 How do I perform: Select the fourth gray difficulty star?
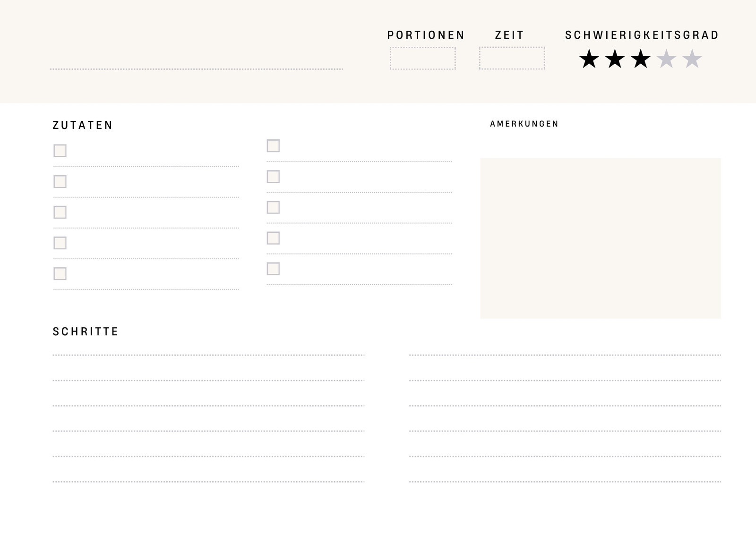666,59
